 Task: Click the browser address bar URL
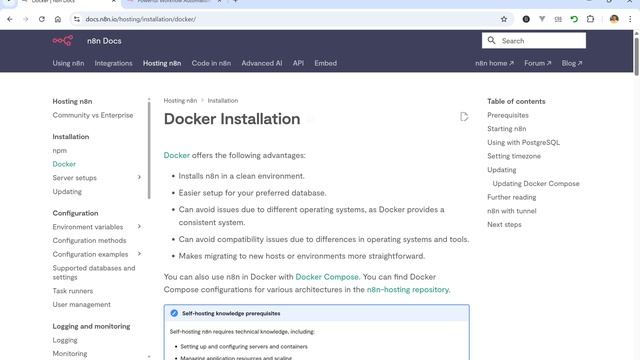pyautogui.click(x=140, y=19)
